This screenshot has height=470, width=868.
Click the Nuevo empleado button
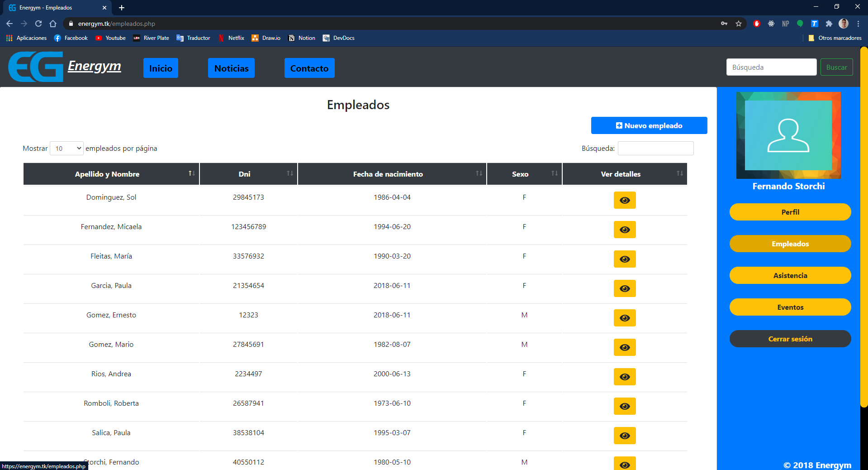coord(649,125)
